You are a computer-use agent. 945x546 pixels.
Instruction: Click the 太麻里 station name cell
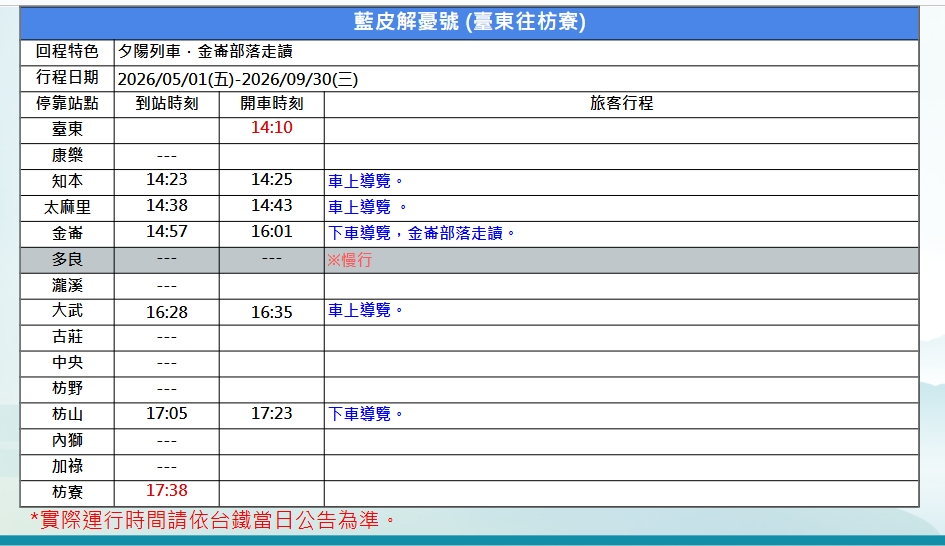[x=67, y=207]
